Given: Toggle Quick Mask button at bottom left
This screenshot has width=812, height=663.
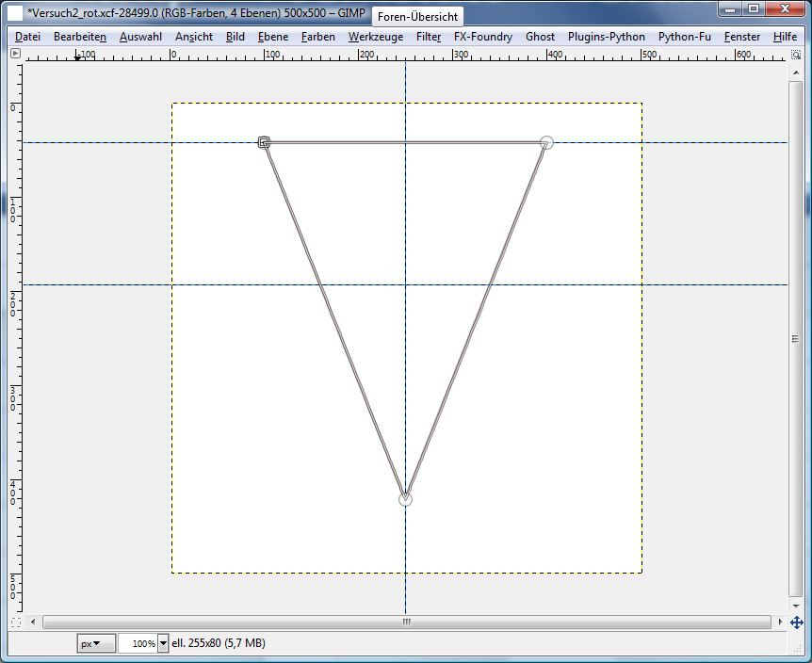Looking at the screenshot, I should pyautogui.click(x=15, y=623).
